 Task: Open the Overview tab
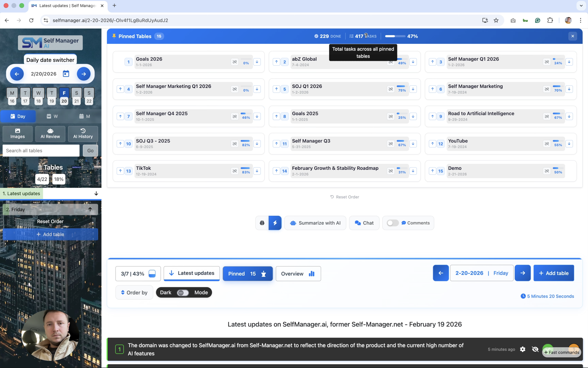coord(298,274)
